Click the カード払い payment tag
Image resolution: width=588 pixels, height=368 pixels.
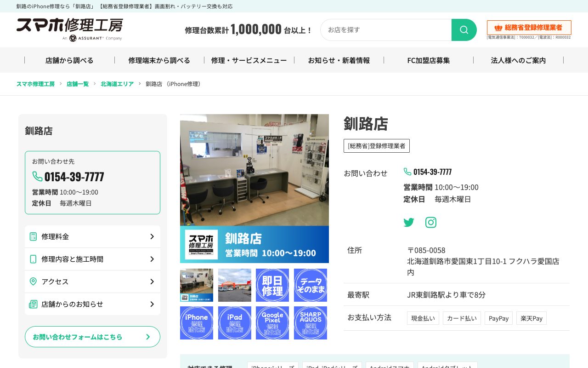[462, 318]
